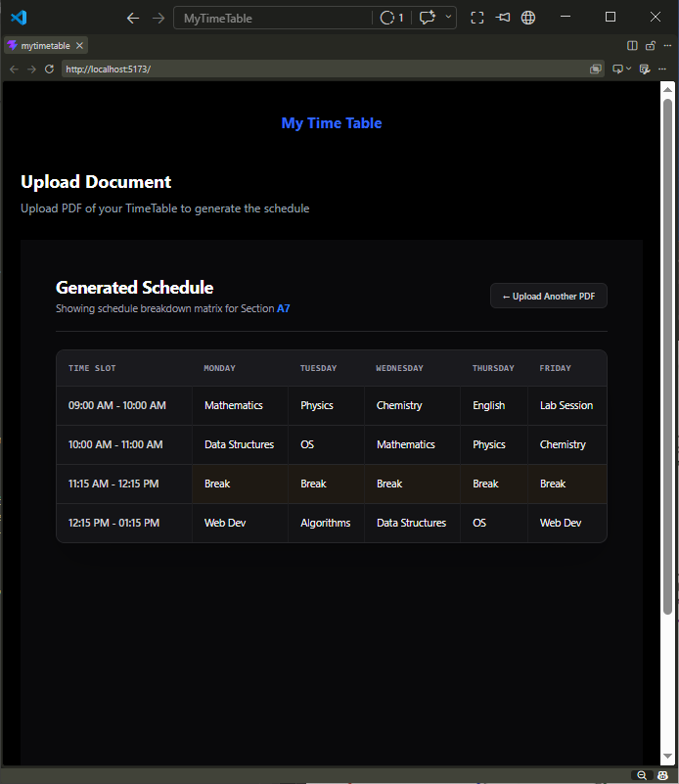This screenshot has width=679, height=784.
Task: Click Wednesday 9 AM Chemistry cell
Action: (412, 405)
